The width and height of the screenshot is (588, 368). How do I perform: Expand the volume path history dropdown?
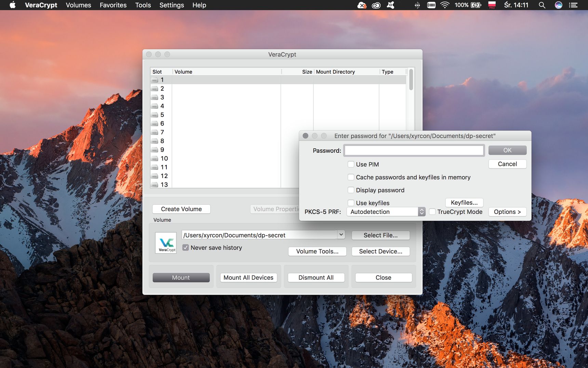click(341, 234)
